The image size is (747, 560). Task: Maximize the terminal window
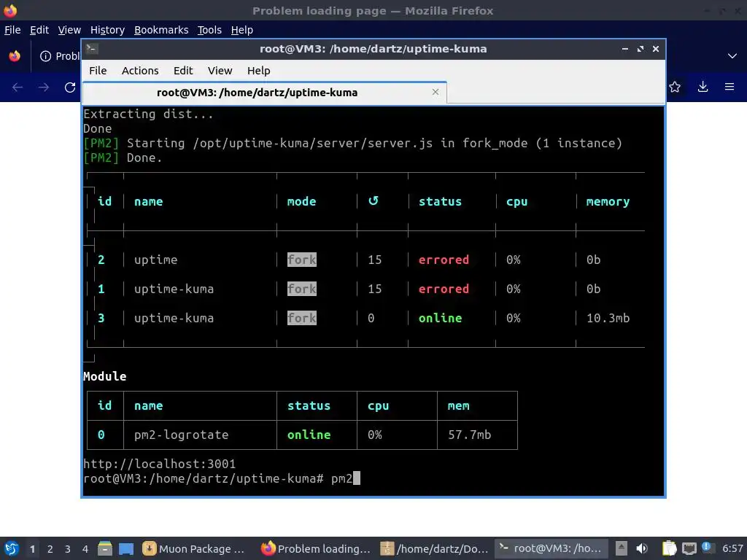tap(640, 49)
